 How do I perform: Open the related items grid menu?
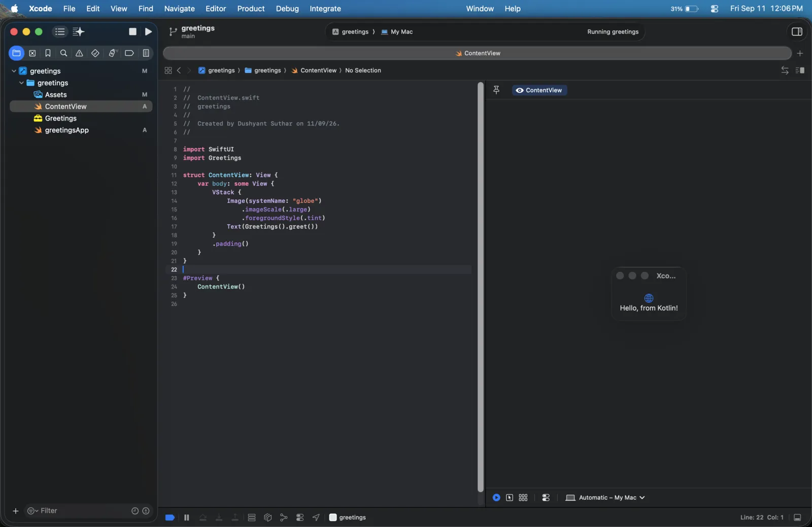pyautogui.click(x=168, y=71)
